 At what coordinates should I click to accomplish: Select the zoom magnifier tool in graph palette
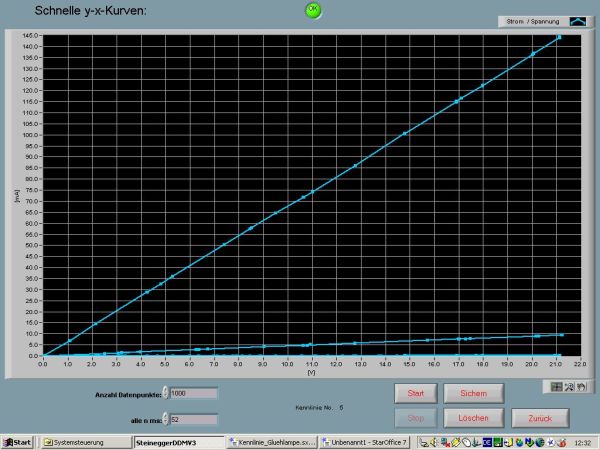(569, 387)
